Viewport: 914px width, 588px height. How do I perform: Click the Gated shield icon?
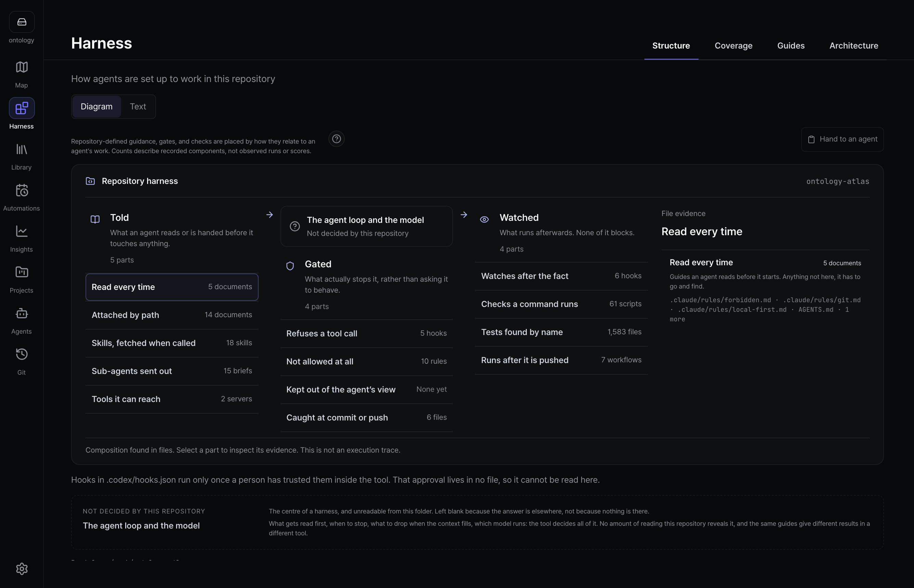click(290, 266)
